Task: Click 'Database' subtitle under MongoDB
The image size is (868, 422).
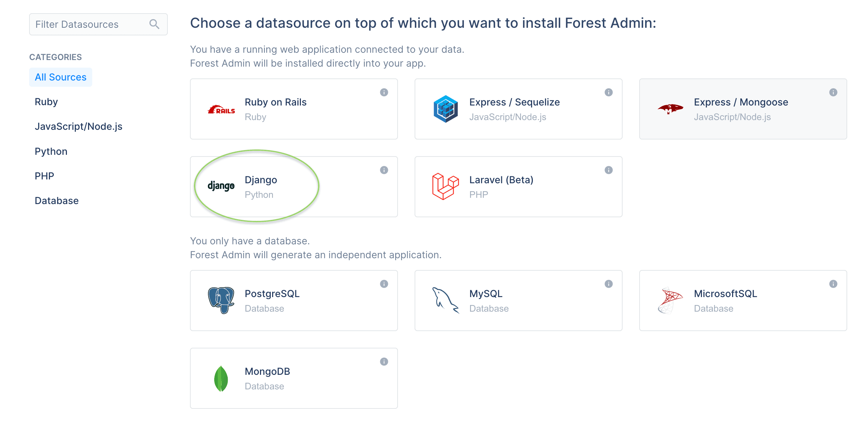Action: (264, 386)
